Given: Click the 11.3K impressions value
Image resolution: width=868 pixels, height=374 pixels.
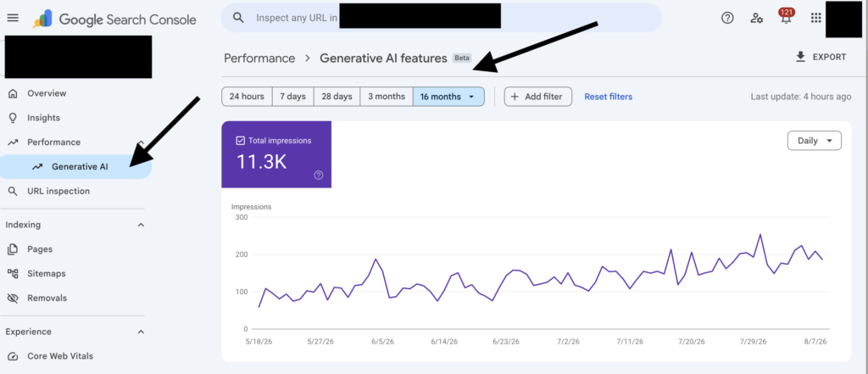Looking at the screenshot, I should coord(261,161).
